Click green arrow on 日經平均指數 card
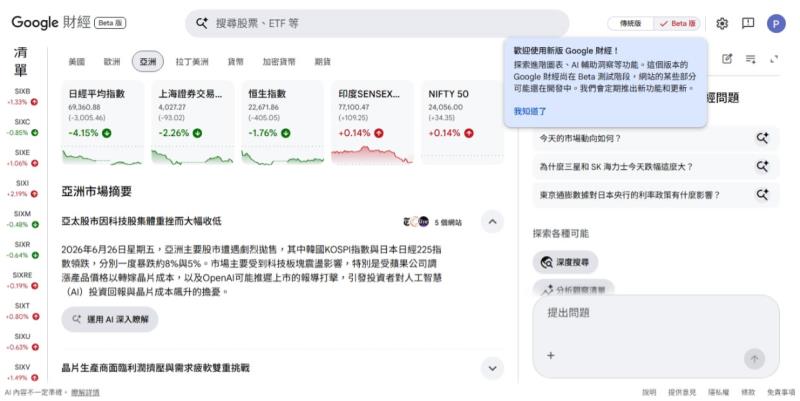 [x=107, y=133]
